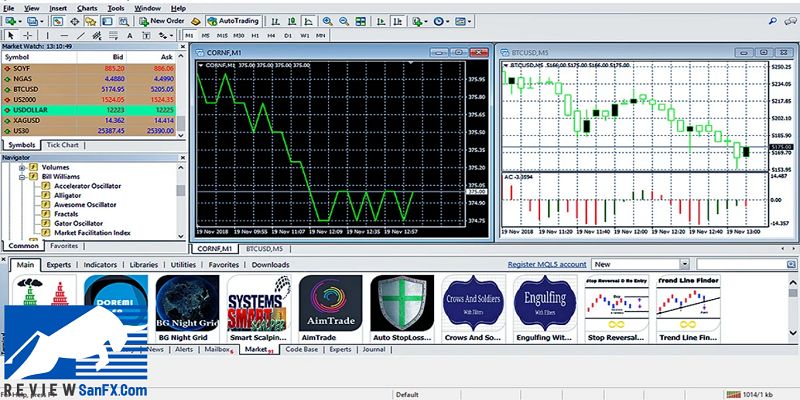
Task: Open the Code Base terminal tab
Action: pyautogui.click(x=302, y=349)
